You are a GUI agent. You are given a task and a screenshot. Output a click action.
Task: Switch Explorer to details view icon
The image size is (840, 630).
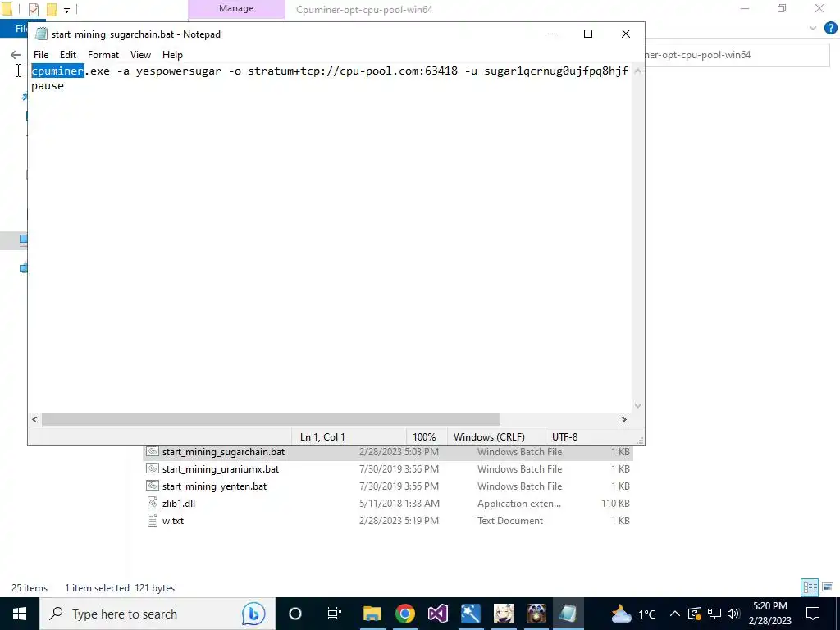coord(810,587)
